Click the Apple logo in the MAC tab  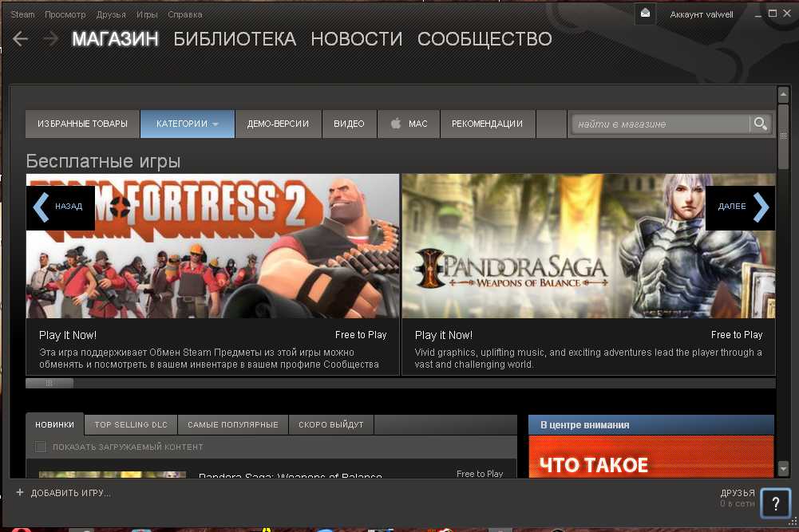[396, 123]
